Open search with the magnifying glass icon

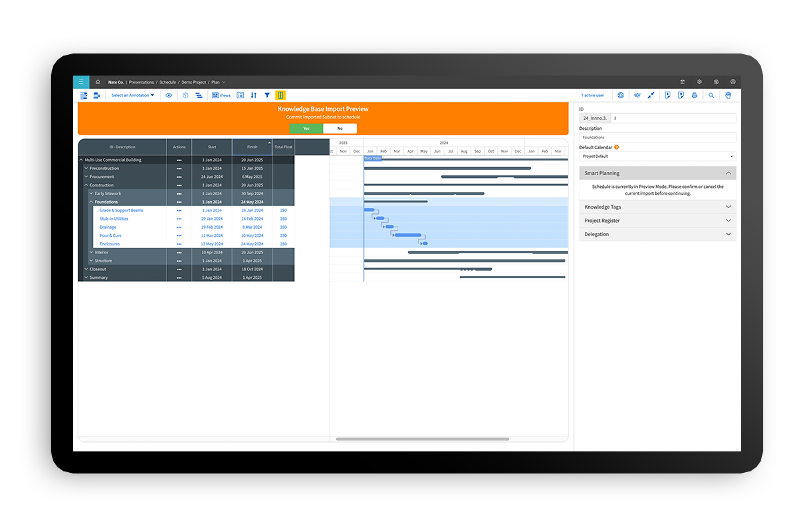[x=711, y=96]
